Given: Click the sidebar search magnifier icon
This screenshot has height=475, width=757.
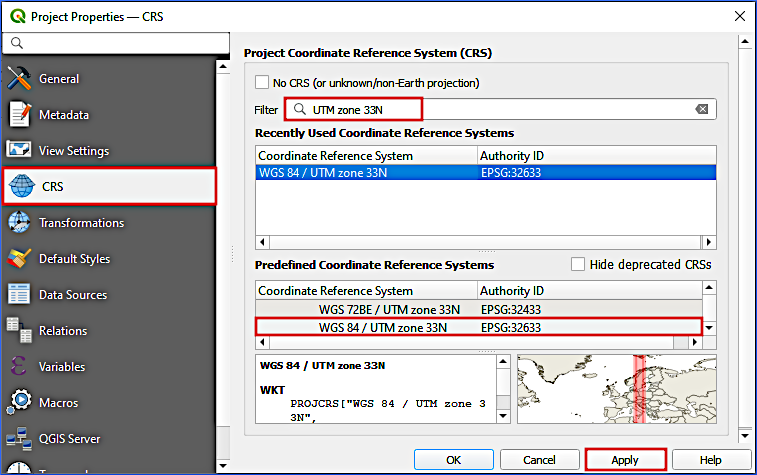Looking at the screenshot, I should point(17,43).
